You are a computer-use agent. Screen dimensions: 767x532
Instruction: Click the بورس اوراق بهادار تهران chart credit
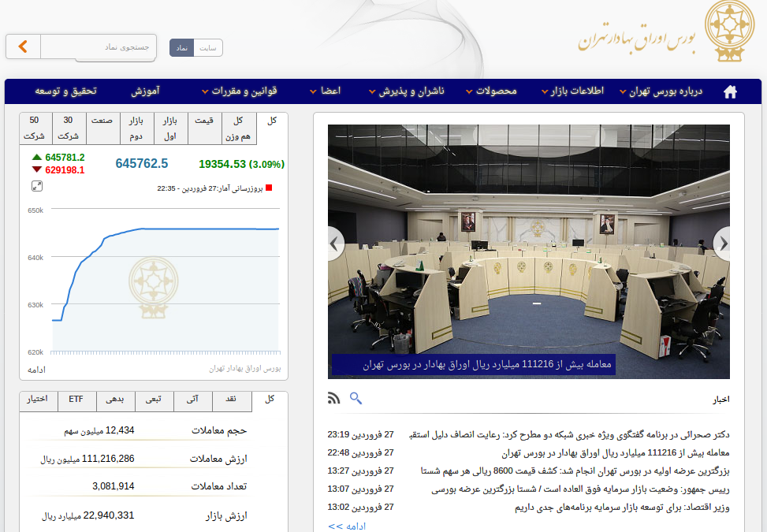245,368
